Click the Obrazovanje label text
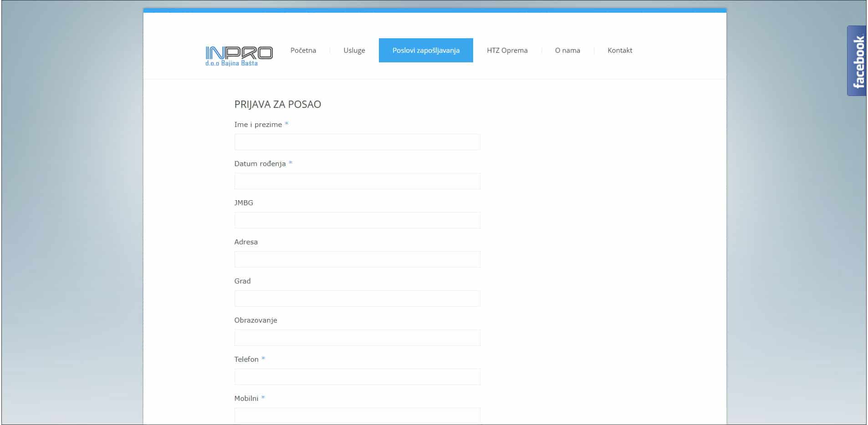 (255, 320)
